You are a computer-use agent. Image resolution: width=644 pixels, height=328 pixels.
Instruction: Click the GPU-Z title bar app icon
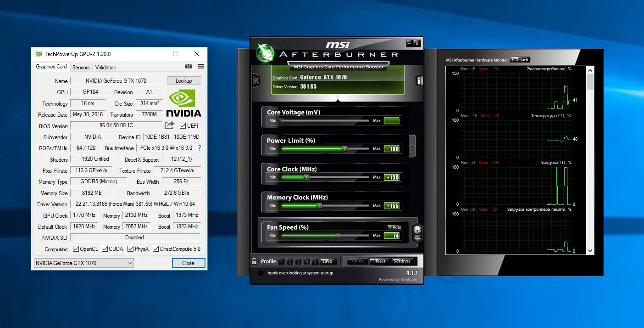[39, 54]
